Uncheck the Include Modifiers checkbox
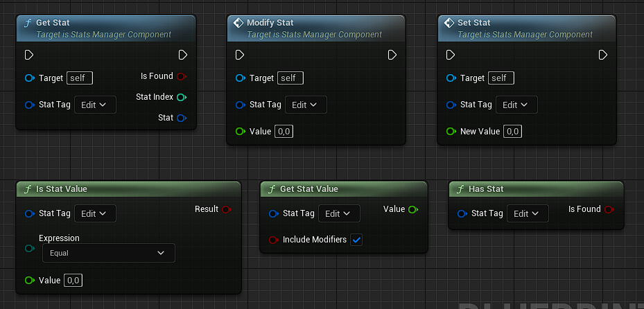This screenshot has height=309, width=644. (x=356, y=240)
